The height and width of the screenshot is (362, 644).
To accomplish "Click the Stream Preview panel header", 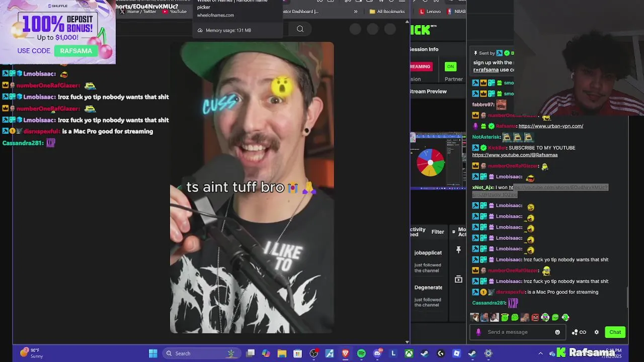I will (428, 92).
